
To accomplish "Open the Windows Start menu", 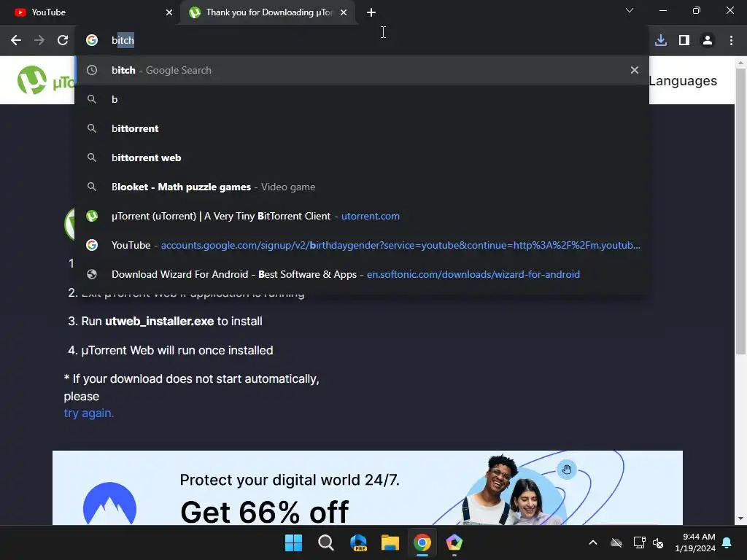I will point(293,542).
